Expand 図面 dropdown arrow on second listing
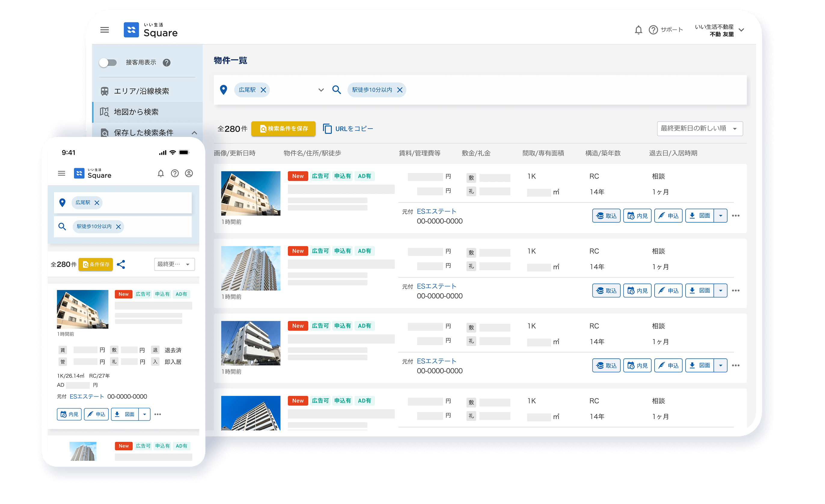 point(720,291)
